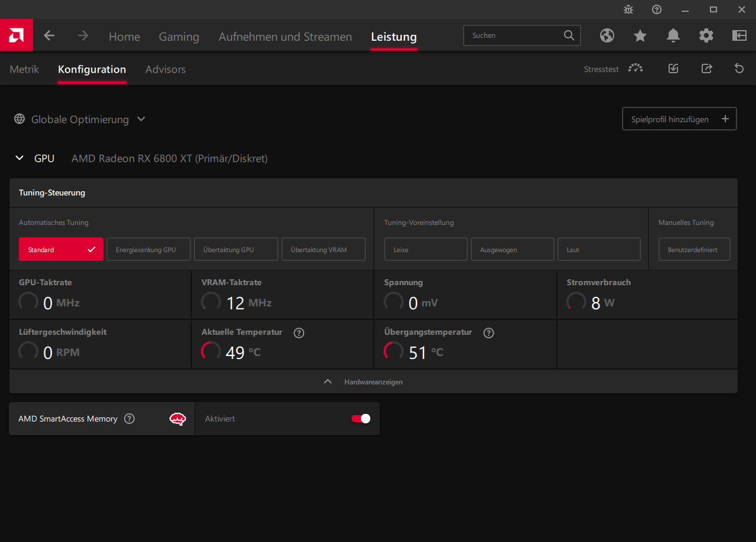756x542 pixels.
Task: Open the Gaming tab
Action: [179, 37]
